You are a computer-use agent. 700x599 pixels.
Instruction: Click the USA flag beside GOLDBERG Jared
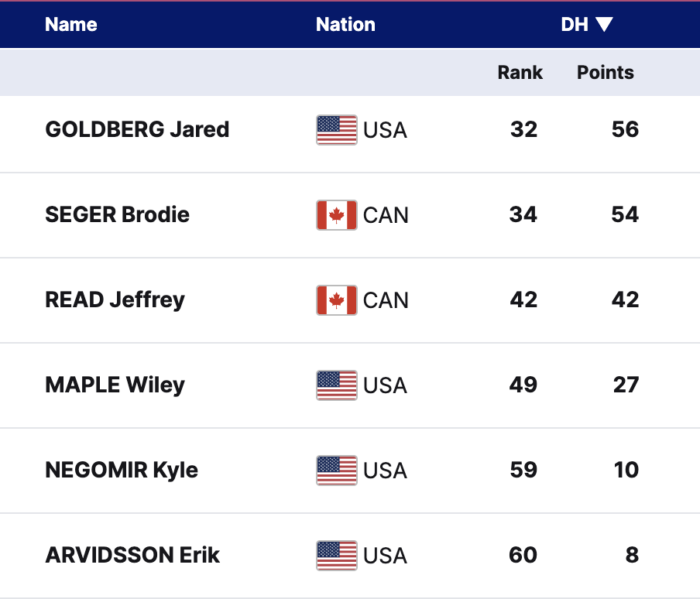point(336,130)
